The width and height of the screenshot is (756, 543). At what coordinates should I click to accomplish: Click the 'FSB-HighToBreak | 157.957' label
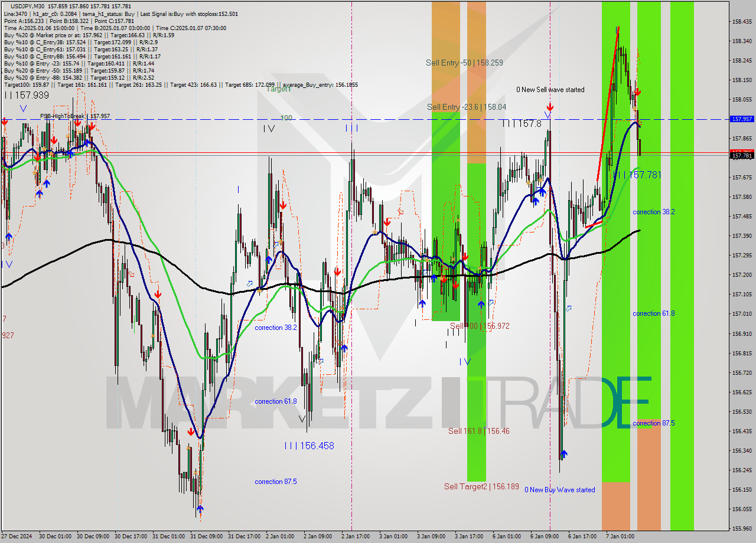pyautogui.click(x=75, y=116)
